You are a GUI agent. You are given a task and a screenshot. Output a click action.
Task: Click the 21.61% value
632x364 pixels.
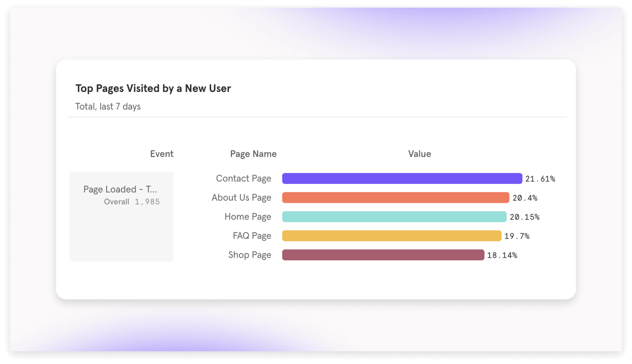[x=540, y=179]
